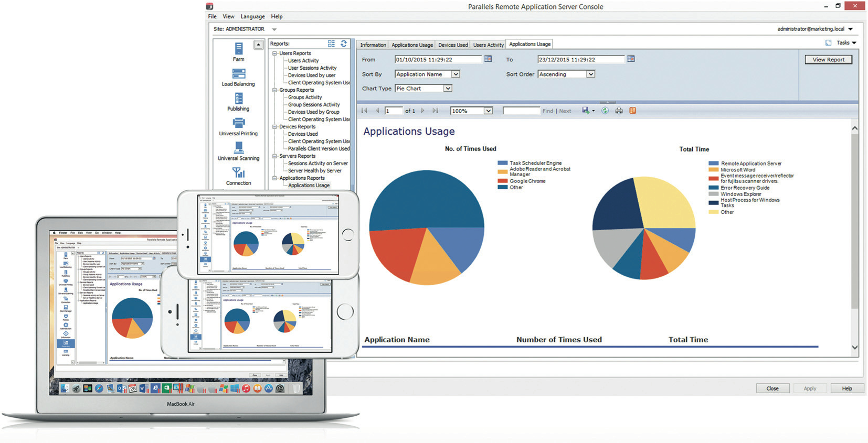The width and height of the screenshot is (868, 443).
Task: Open iTunes in the MacBook dock
Action: [246, 388]
